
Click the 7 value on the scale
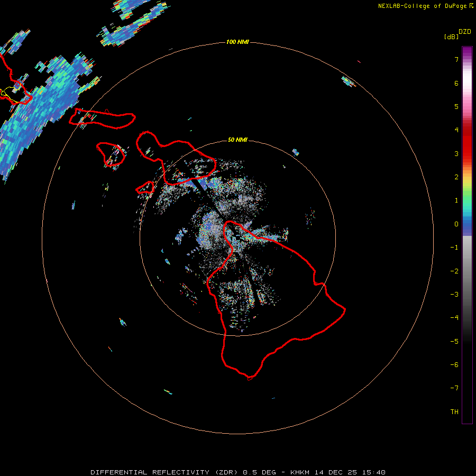456,60
